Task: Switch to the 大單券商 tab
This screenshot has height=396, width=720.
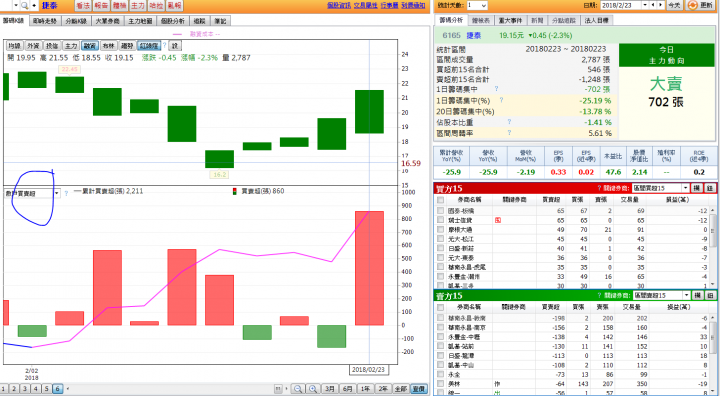Action: pyautogui.click(x=107, y=21)
